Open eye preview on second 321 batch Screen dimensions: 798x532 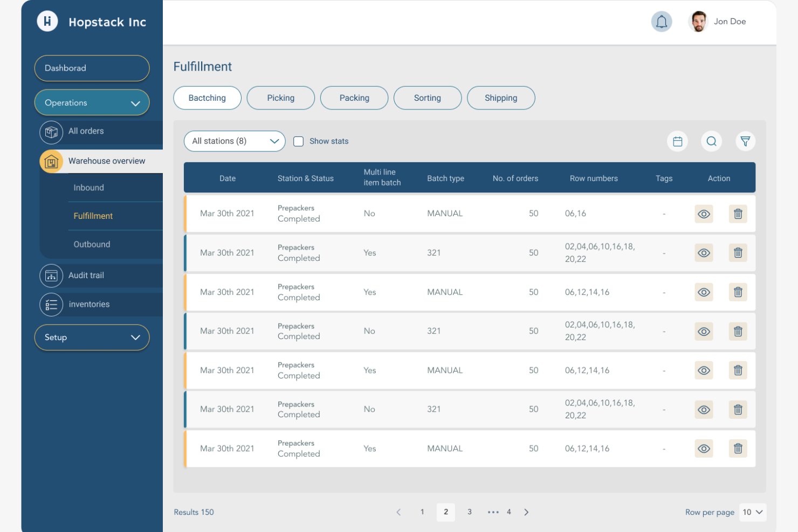coord(704,331)
